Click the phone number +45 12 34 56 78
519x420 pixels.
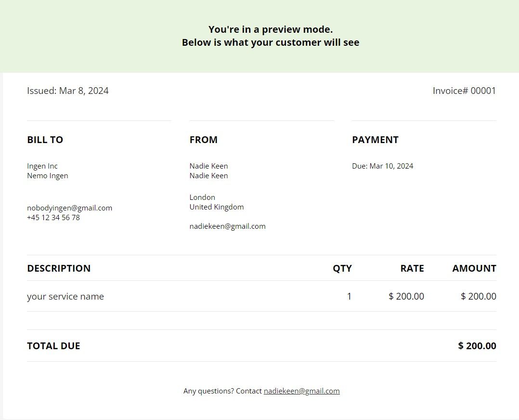[53, 218]
